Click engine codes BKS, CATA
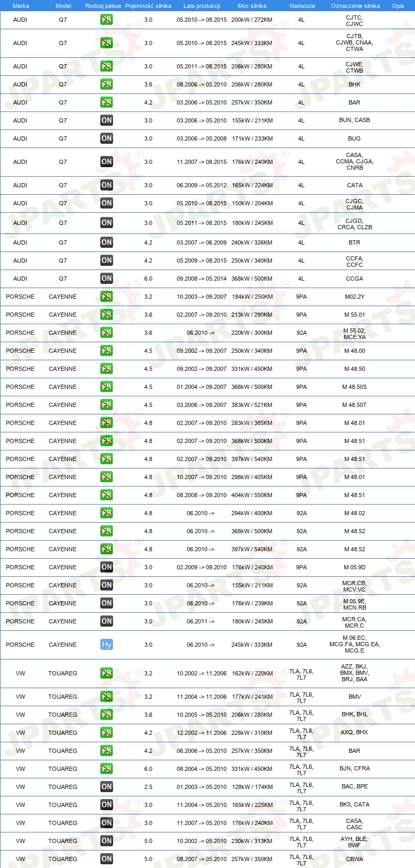Image resolution: width=415 pixels, height=868 pixels. [x=355, y=805]
